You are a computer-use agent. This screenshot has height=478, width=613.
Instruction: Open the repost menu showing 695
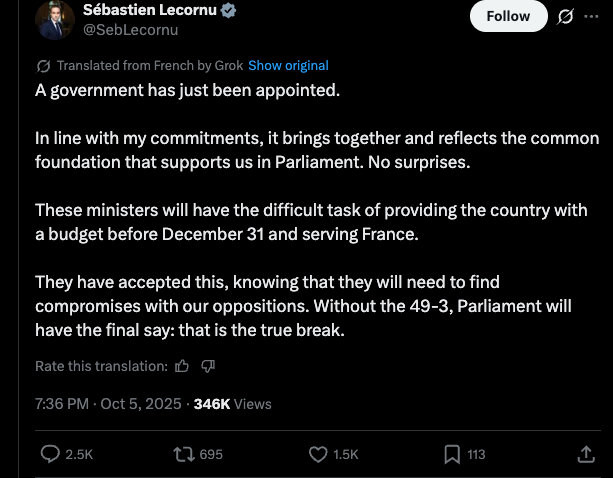tap(184, 454)
